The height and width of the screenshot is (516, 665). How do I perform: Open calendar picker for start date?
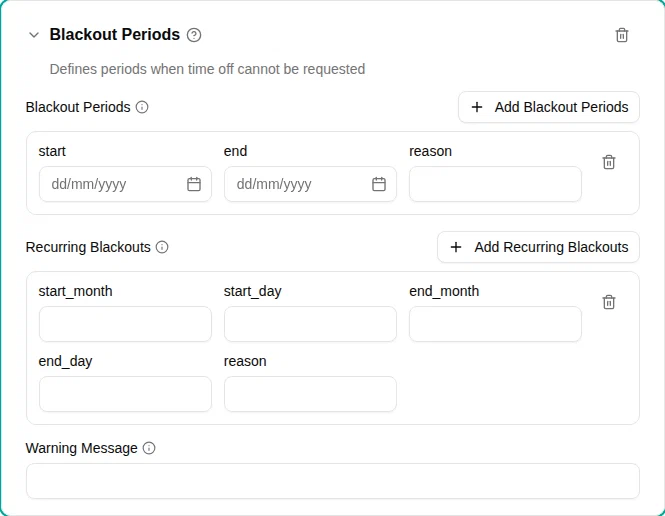click(194, 184)
